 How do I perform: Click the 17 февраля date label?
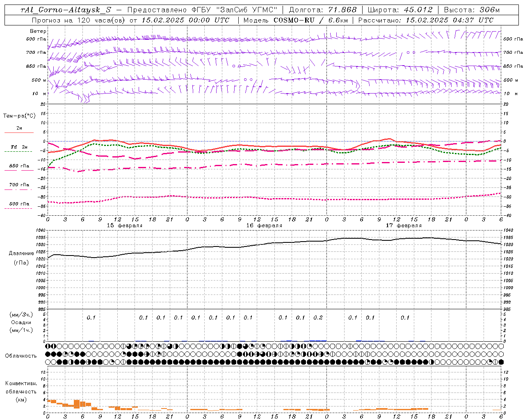[404, 226]
